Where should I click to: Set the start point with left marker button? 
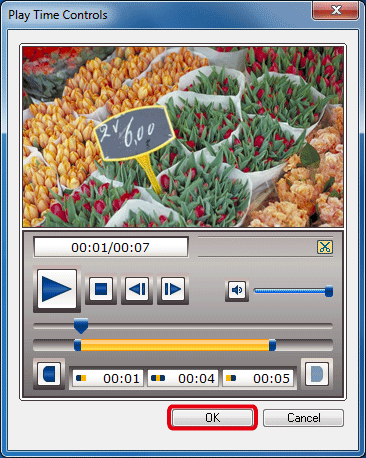pos(49,374)
